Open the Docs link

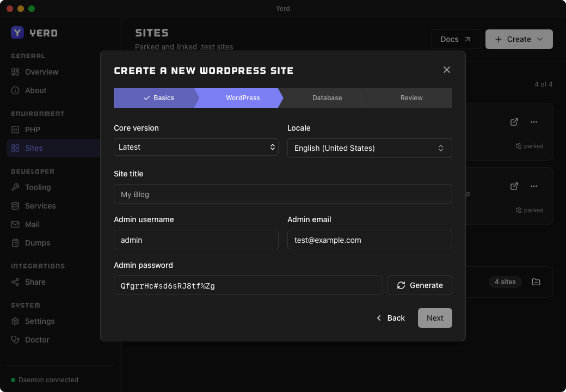(x=456, y=39)
